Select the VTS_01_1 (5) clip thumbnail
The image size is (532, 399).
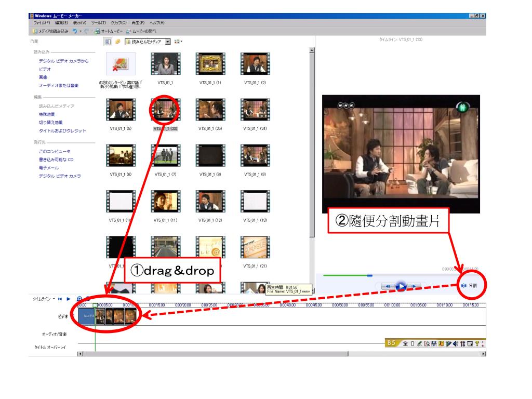pyautogui.click(x=121, y=110)
